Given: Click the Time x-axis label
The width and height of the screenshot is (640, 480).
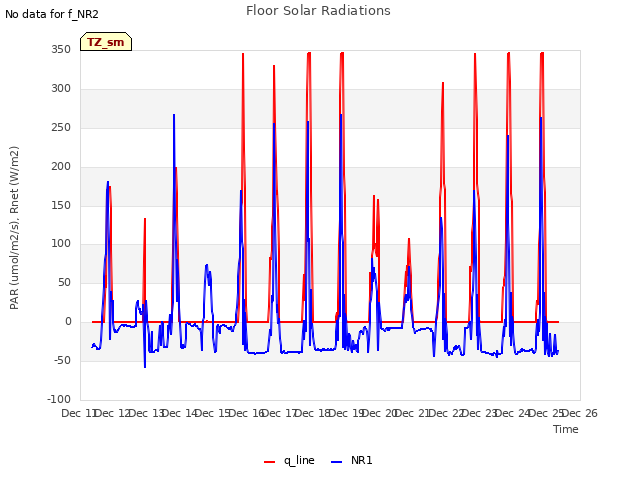Looking at the screenshot, I should point(566,429).
